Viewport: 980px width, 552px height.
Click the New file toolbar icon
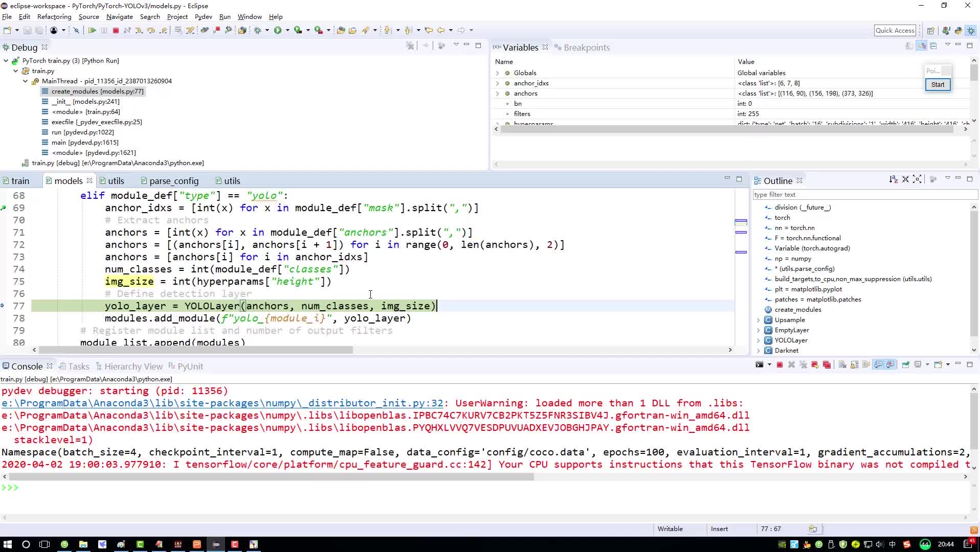click(x=8, y=31)
